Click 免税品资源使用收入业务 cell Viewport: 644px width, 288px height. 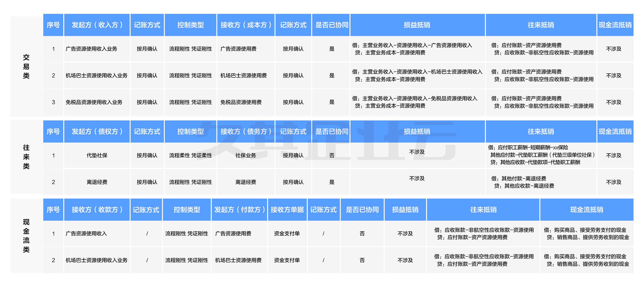pos(94,102)
